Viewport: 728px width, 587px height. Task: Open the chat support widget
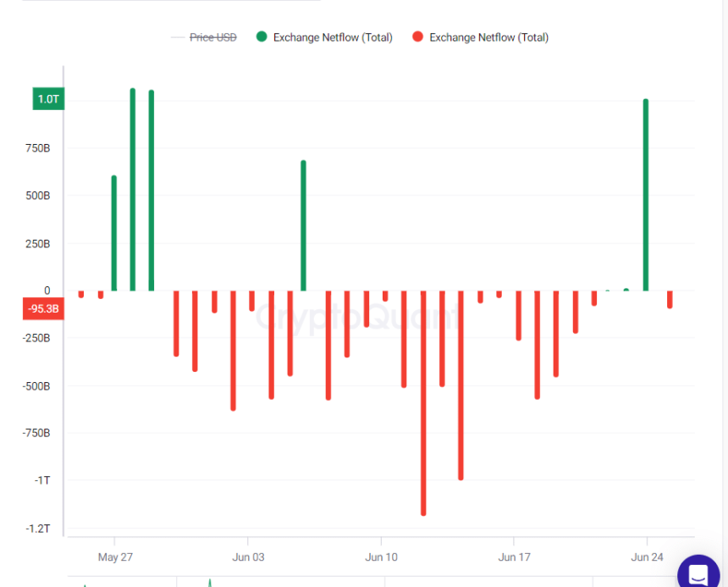pos(698,573)
